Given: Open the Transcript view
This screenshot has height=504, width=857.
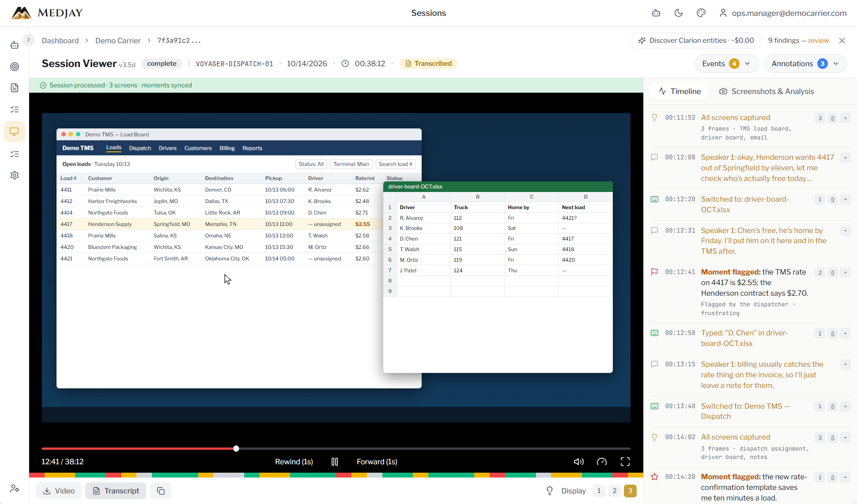Looking at the screenshot, I should [x=116, y=491].
